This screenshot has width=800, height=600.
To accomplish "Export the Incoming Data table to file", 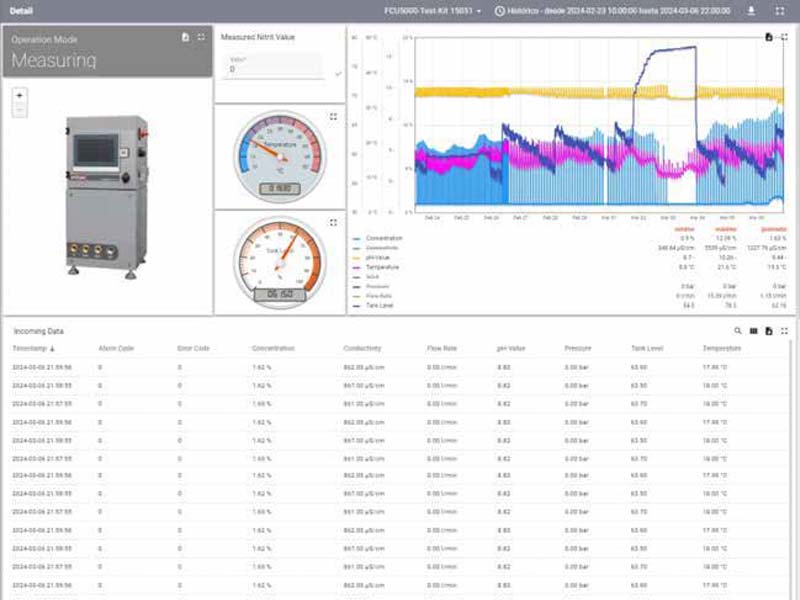I will 768,330.
